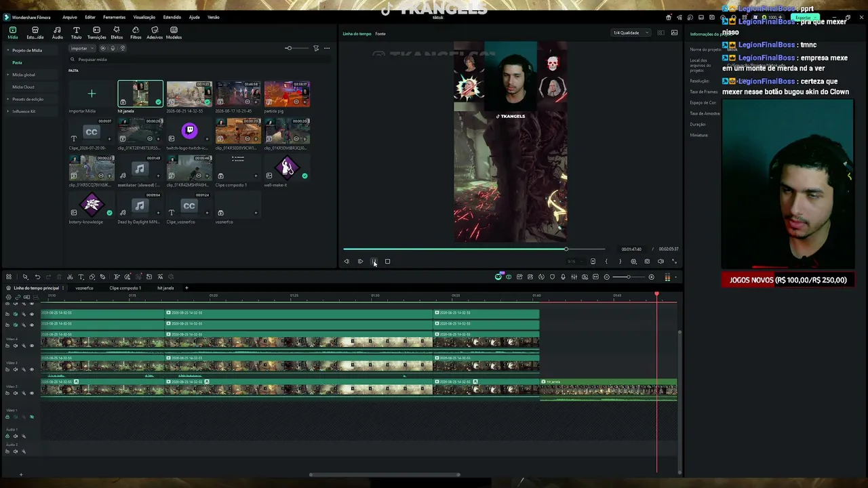Open the Modelos templates library

pyautogui.click(x=174, y=33)
